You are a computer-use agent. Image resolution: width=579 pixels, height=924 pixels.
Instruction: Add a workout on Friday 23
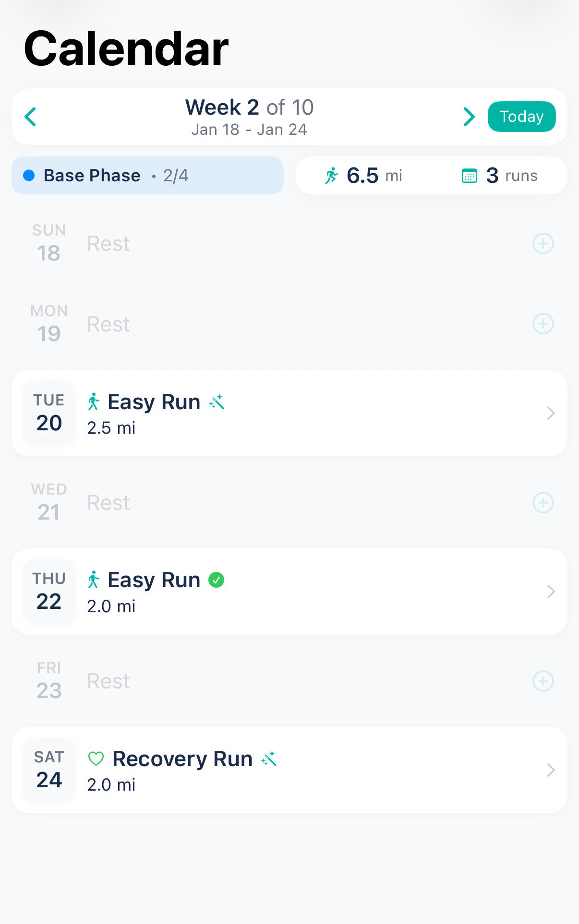(543, 681)
